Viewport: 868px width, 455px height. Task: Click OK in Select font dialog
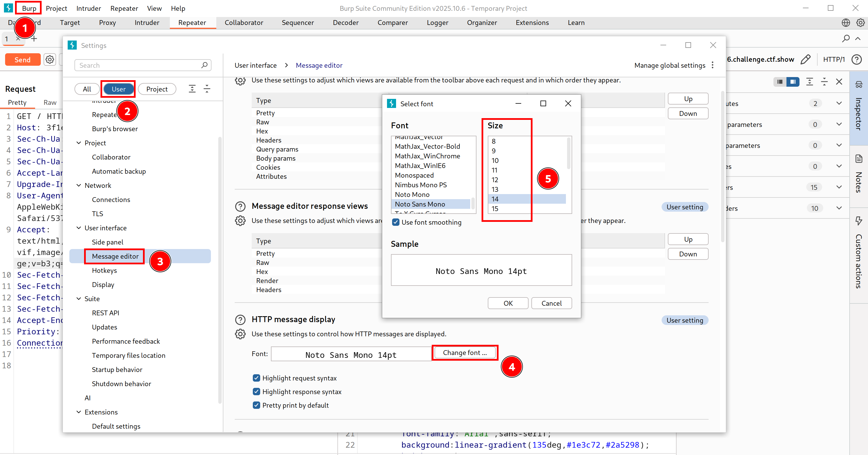point(508,303)
